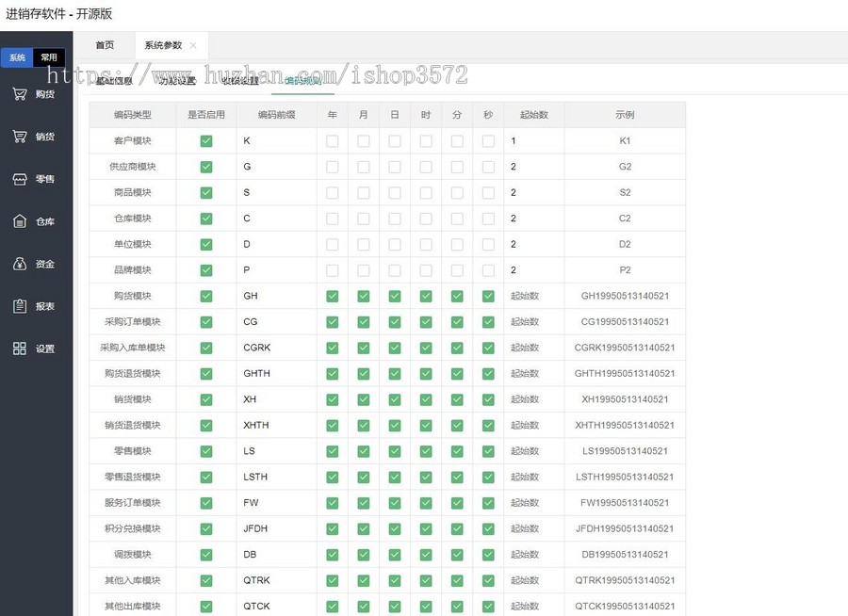Select the 系统参数 tab
The width and height of the screenshot is (848, 616).
[x=163, y=45]
